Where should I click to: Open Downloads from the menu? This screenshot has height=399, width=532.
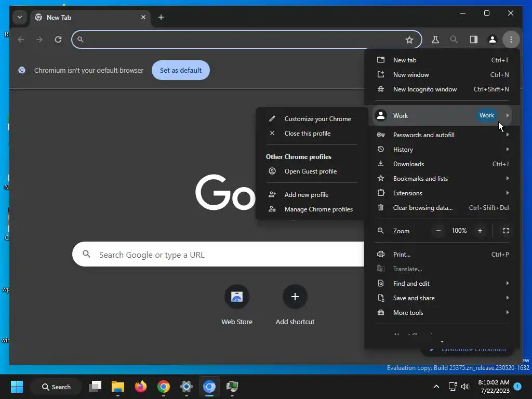point(443,164)
